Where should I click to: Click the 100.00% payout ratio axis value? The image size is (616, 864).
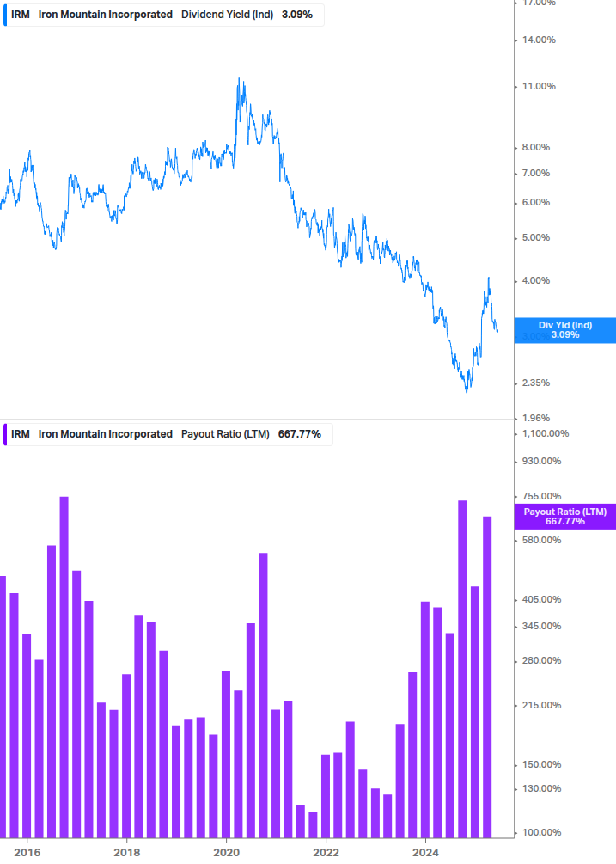(x=541, y=832)
